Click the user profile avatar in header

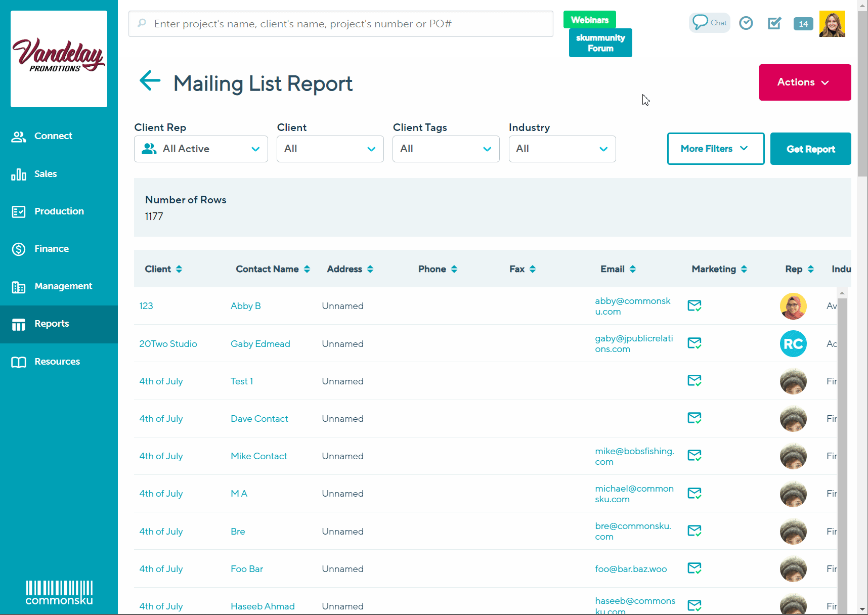832,24
